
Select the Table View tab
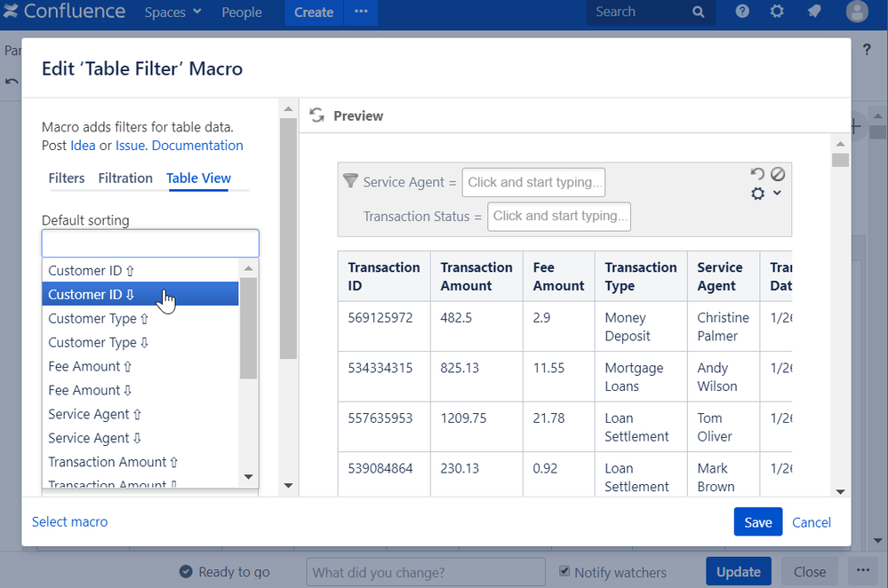198,179
